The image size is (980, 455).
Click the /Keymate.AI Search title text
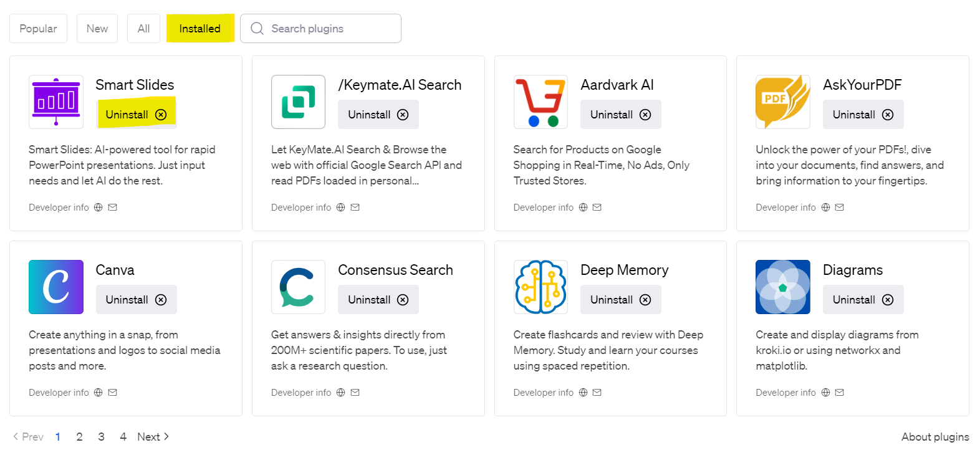[x=400, y=85]
